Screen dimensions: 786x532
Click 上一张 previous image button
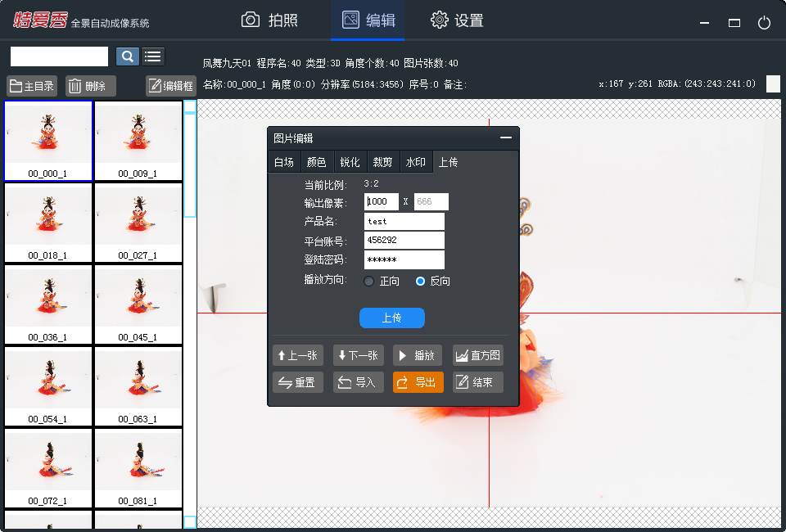pyautogui.click(x=298, y=355)
